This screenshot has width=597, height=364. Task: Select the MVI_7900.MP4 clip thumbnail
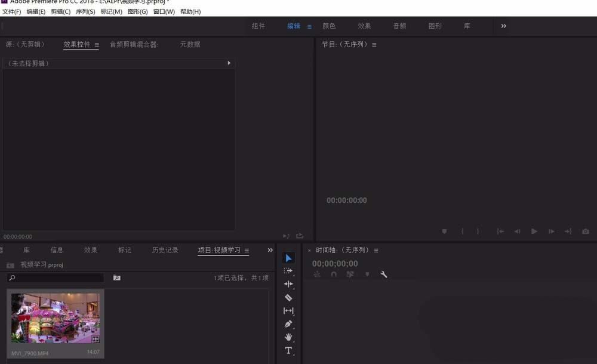tap(55, 319)
